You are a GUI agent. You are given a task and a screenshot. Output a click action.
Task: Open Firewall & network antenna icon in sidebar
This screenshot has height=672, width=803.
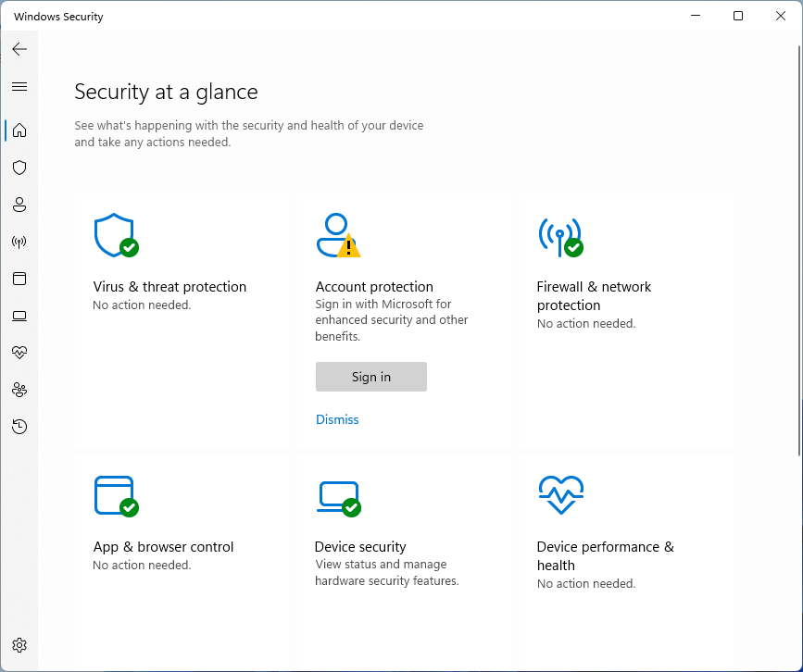click(19, 242)
